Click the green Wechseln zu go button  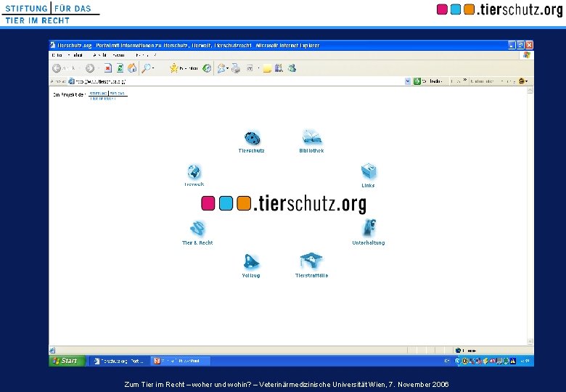(428, 81)
